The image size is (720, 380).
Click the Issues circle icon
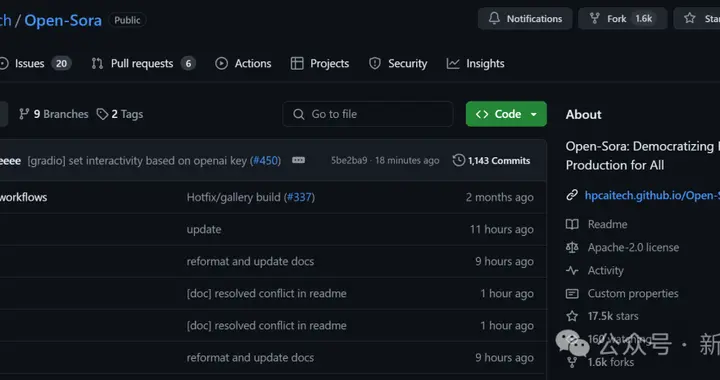pos(4,63)
